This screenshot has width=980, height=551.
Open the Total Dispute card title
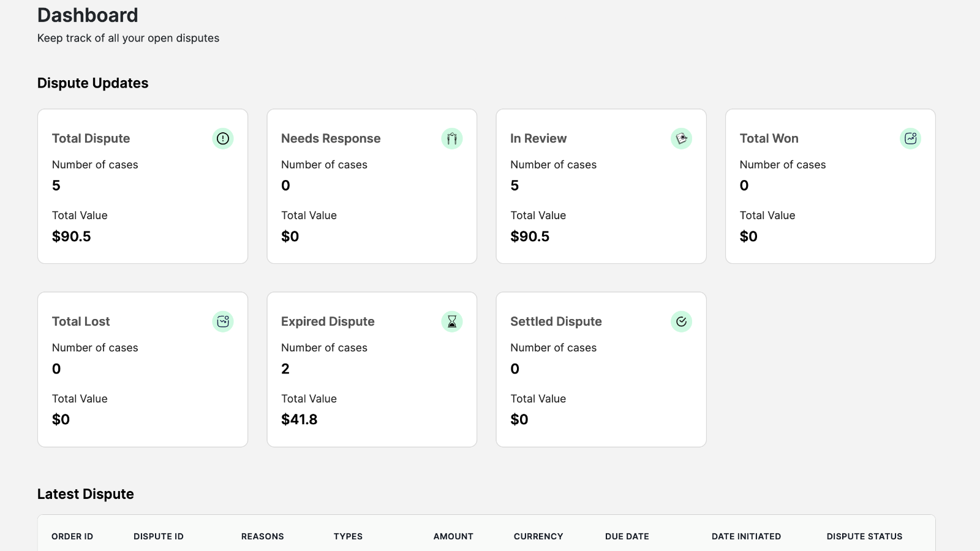point(91,138)
